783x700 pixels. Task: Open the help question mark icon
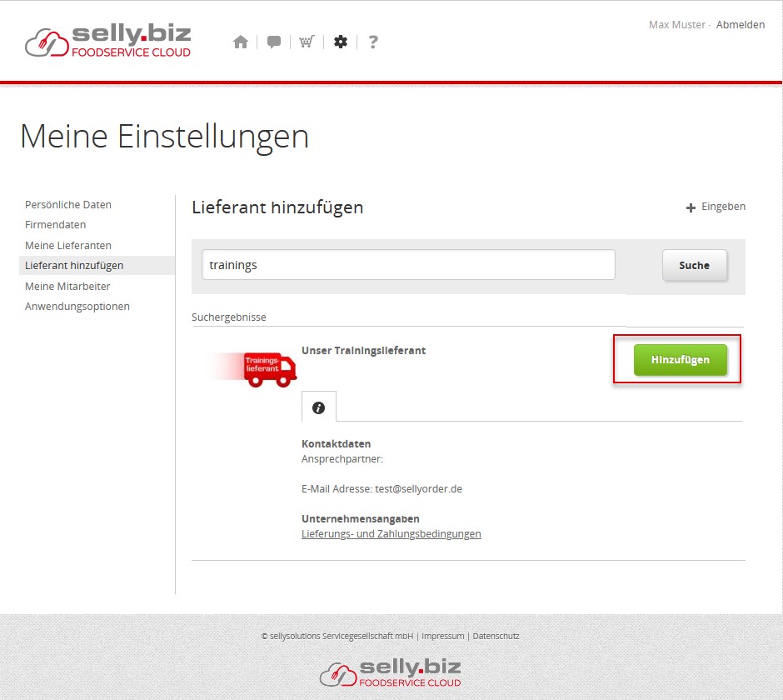pos(373,42)
